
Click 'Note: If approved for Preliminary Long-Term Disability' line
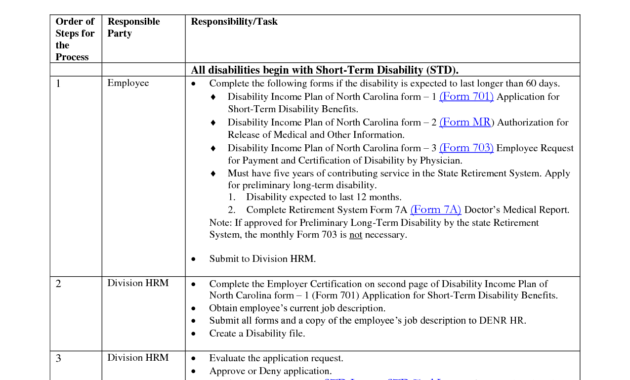tap(374, 223)
